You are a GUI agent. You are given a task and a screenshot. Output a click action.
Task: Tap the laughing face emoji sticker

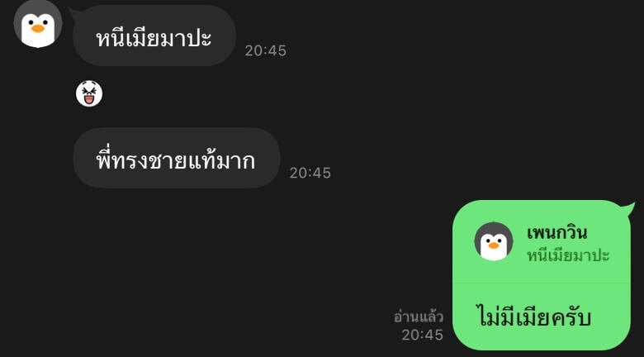tap(89, 93)
